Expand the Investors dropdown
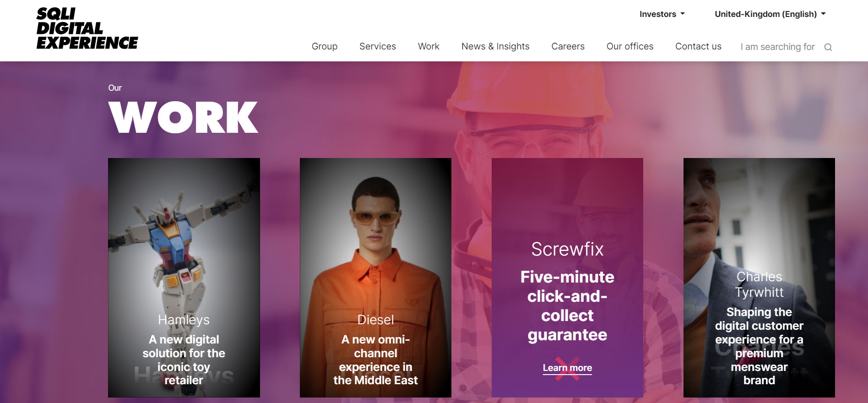The image size is (868, 403). [x=662, y=14]
